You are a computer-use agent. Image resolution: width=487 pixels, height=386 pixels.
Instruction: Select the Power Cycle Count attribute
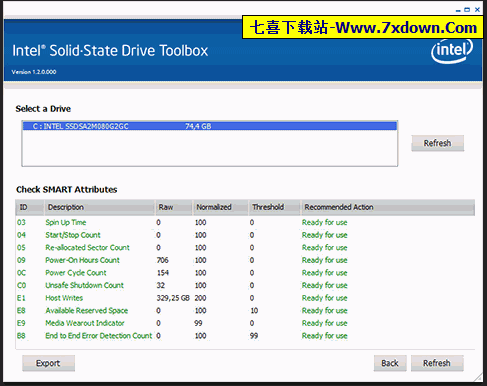click(x=76, y=273)
